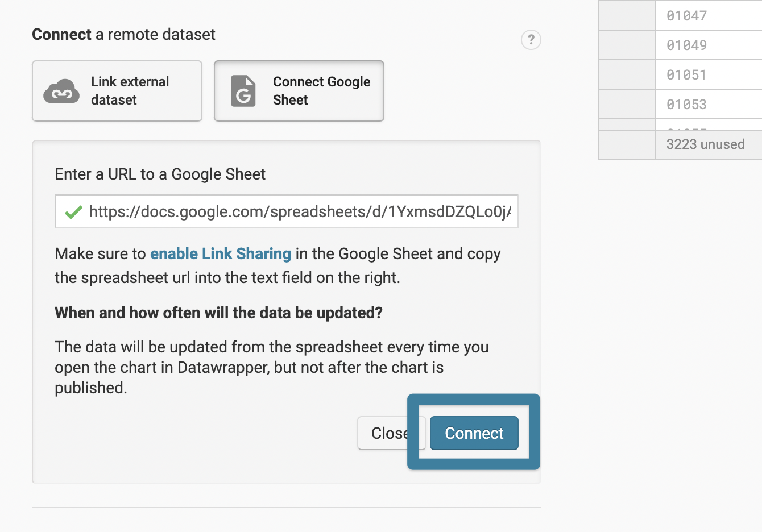Screen dimensions: 762x532
Task: Click the partially hidden row above 3223 unused
Action: (x=708, y=125)
